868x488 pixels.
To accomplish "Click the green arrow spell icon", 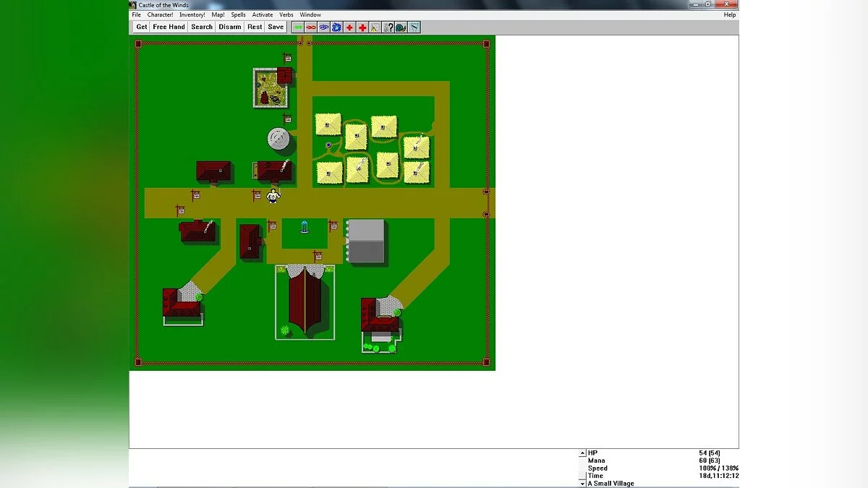I will click(x=298, y=27).
